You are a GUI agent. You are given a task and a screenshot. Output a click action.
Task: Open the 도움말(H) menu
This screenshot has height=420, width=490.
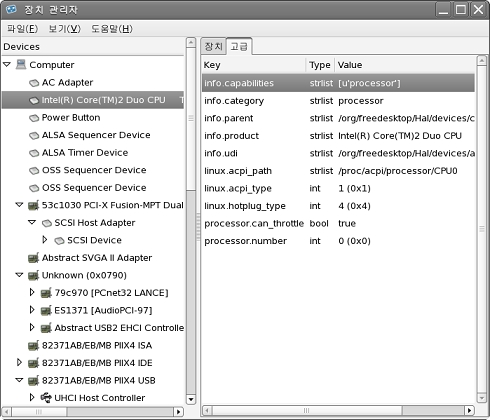tap(112, 29)
